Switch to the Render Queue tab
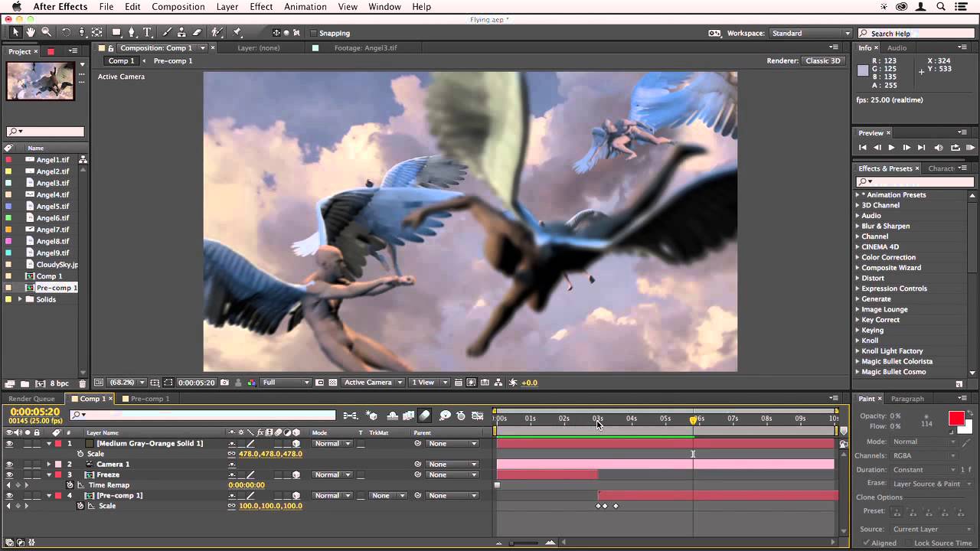 pos(31,399)
